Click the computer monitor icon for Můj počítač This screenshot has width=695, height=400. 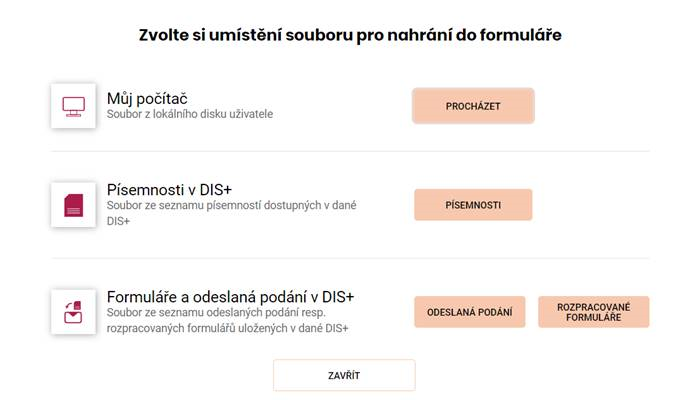pos(73,106)
